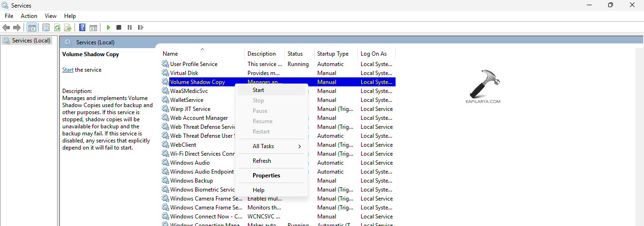
Task: Click the Start the service link
Action: 67,70
